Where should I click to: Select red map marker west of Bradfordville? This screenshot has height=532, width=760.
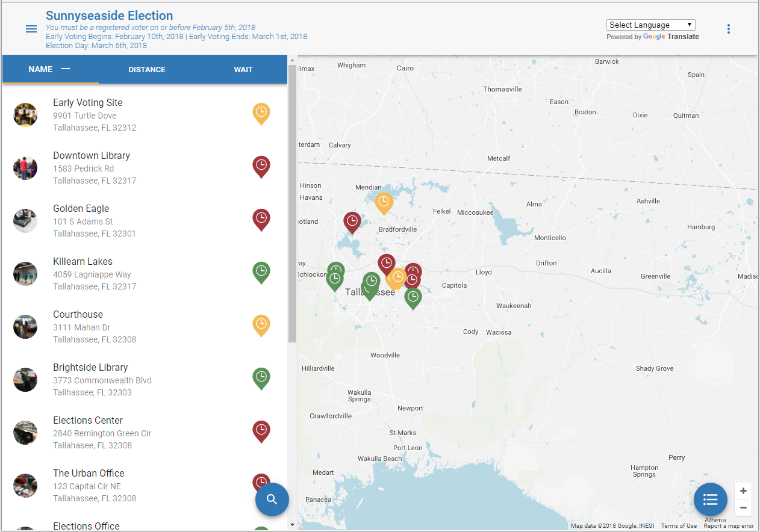352,222
